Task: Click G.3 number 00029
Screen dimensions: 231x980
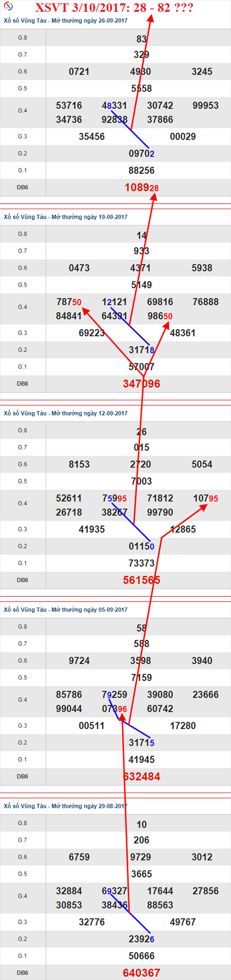Action: (x=183, y=136)
